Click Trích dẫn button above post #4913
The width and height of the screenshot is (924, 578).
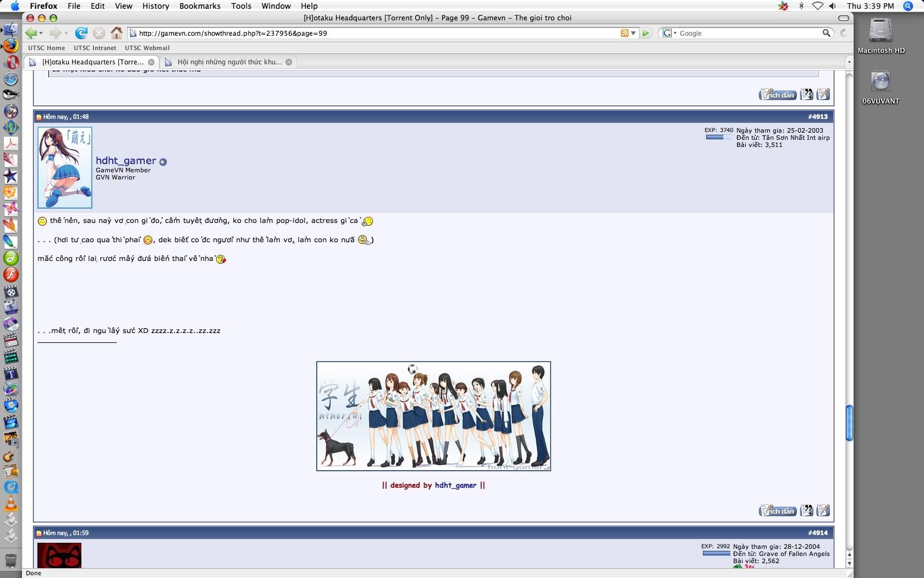point(778,95)
